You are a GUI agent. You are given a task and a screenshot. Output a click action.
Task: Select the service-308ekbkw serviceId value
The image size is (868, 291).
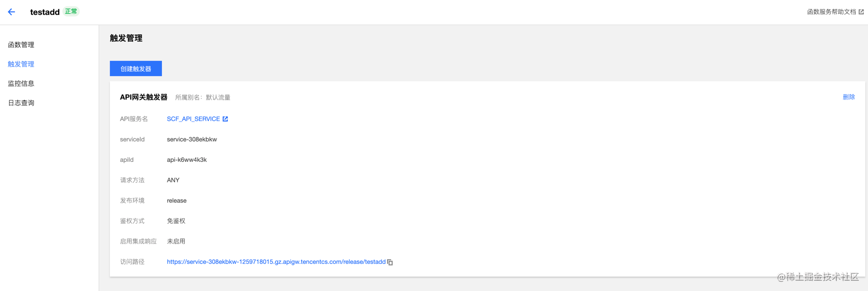click(192, 139)
